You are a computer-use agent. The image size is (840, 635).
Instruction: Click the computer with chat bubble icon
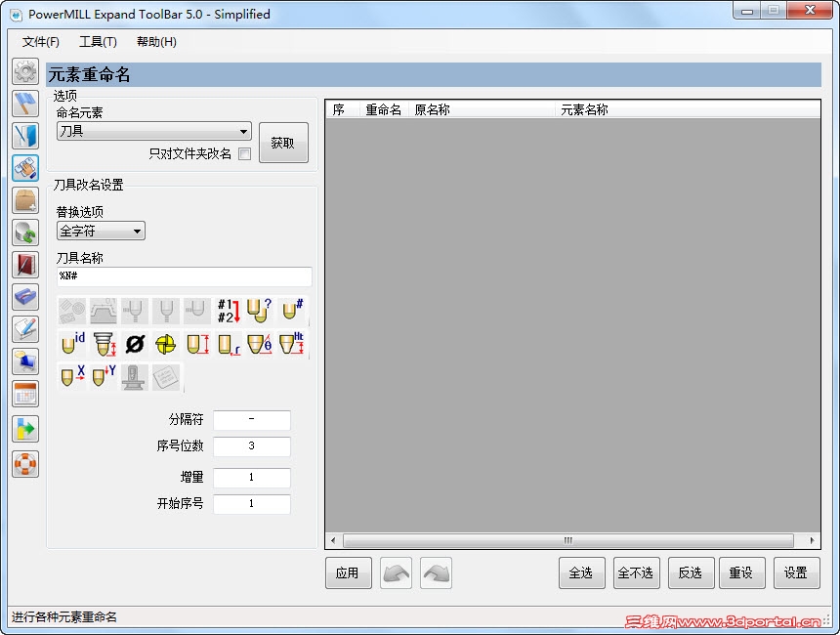(25, 361)
